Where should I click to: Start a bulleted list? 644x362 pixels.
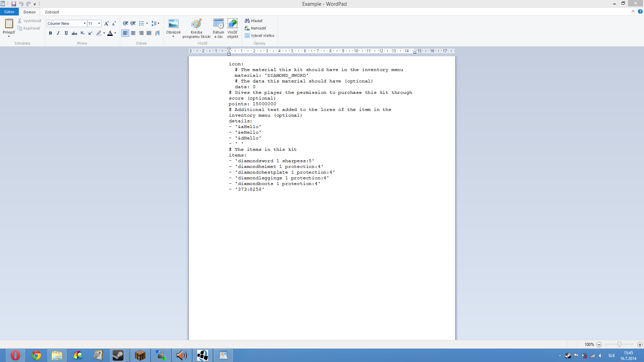coord(142,23)
